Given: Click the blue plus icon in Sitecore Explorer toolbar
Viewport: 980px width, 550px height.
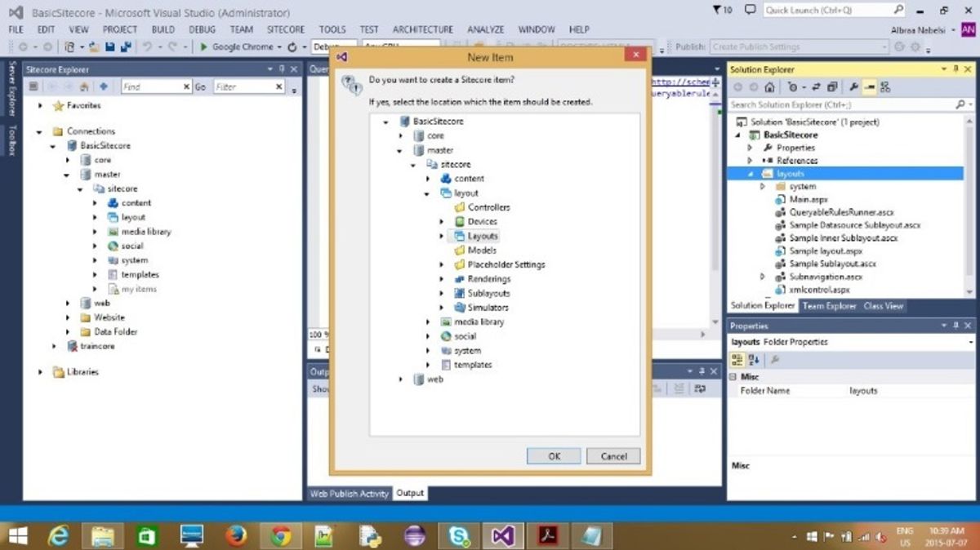Looking at the screenshot, I should click(x=104, y=86).
